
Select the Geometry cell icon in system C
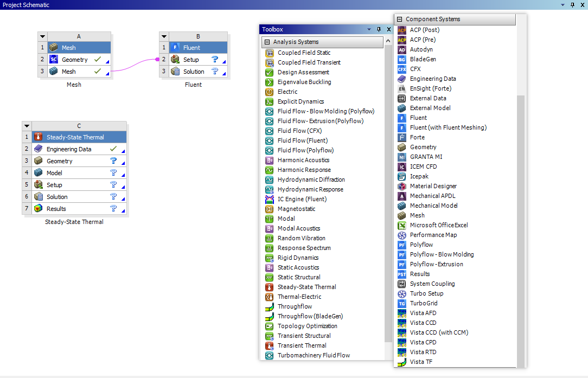[39, 161]
